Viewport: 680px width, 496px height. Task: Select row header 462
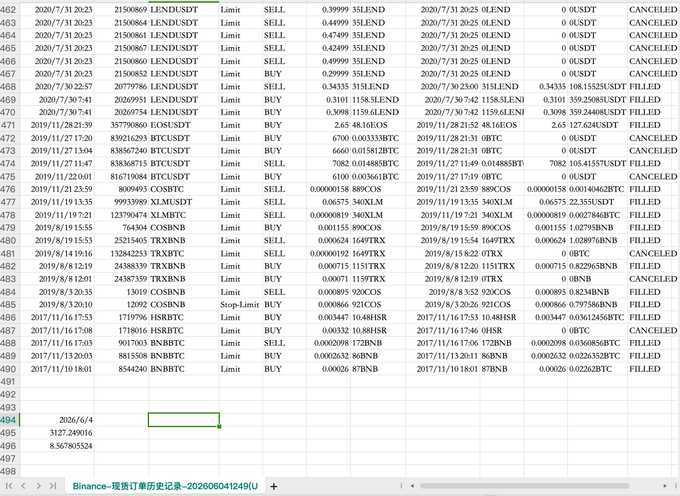click(x=9, y=10)
